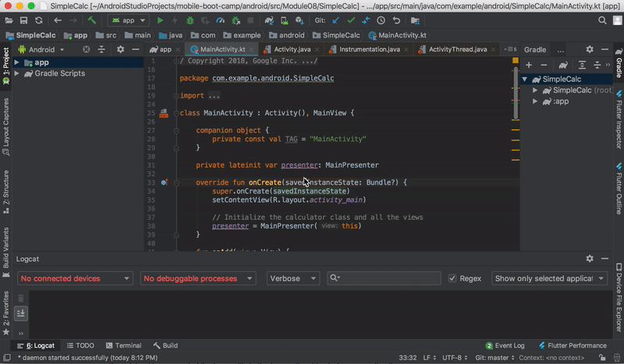Screen dimensions: 624x364
Task: Start debugging with the green bug icon
Action: click(190, 20)
